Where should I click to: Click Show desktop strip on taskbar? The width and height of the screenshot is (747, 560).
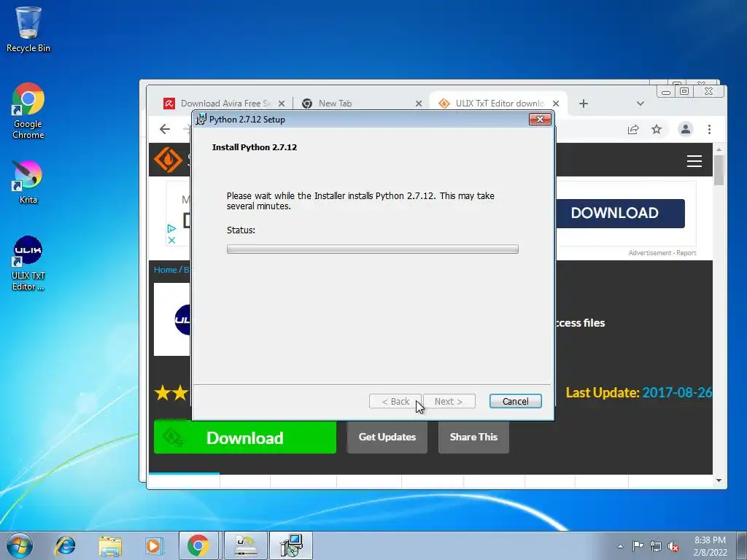[742, 545]
